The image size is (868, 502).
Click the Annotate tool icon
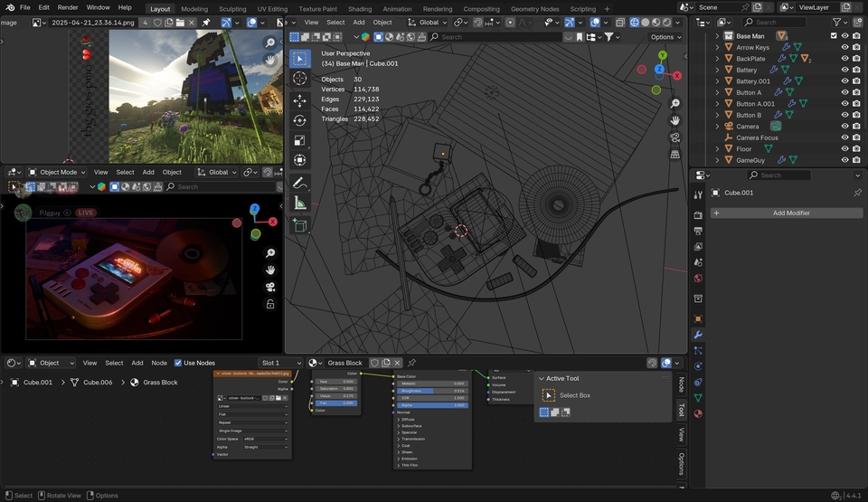299,182
